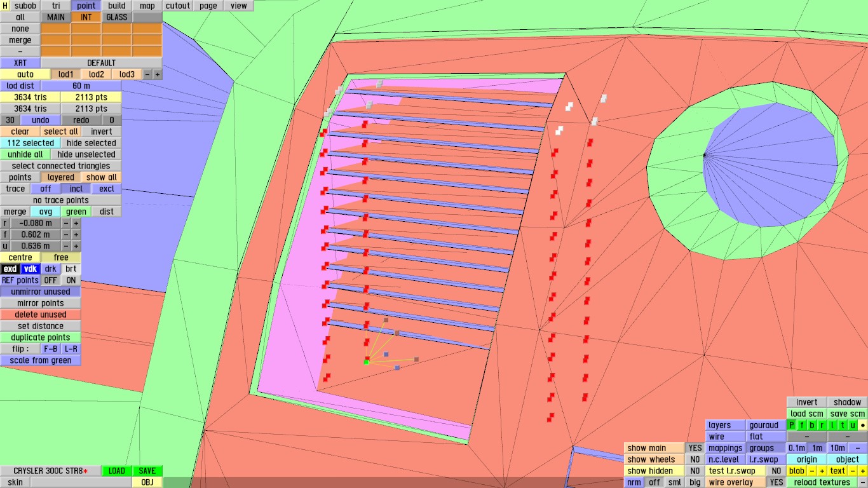Viewport: 868px width, 488px height.
Task: Click 'duplicate points'
Action: pyautogui.click(x=41, y=337)
